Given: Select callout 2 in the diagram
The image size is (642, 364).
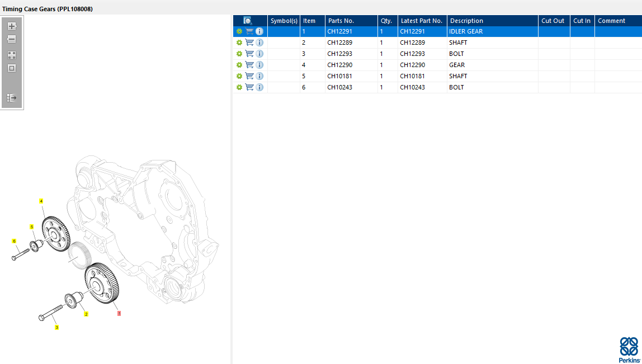Looking at the screenshot, I should tap(86, 314).
